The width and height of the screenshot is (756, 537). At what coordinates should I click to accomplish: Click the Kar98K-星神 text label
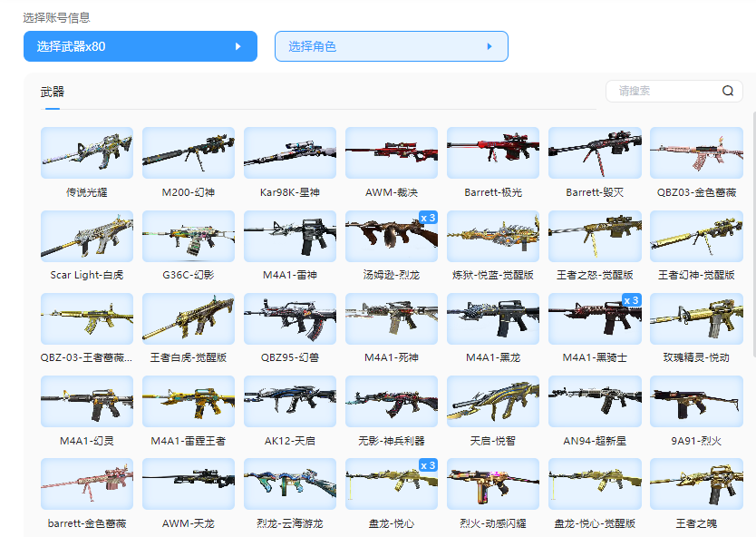[x=290, y=192]
